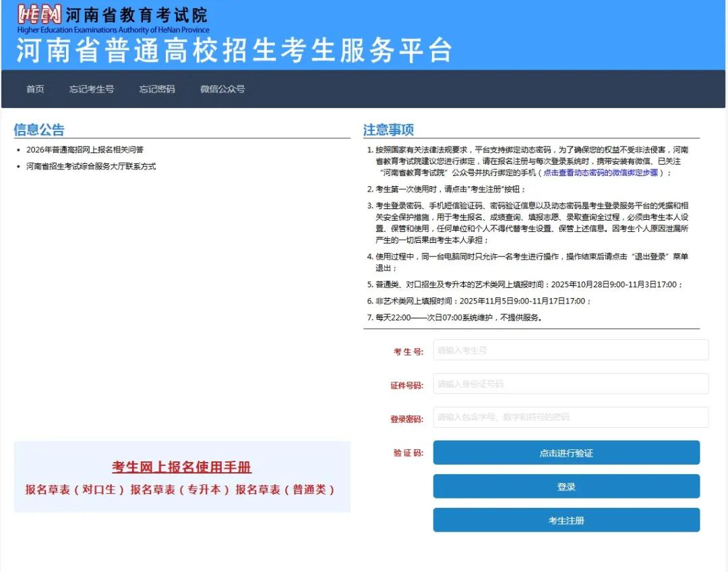Open 报名草表（对口生）link

tap(75, 490)
